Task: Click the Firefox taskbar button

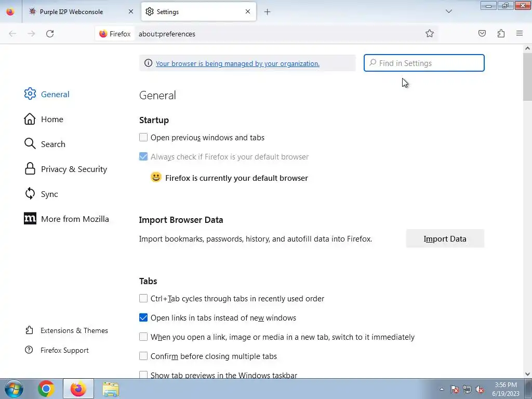Action: click(x=78, y=389)
